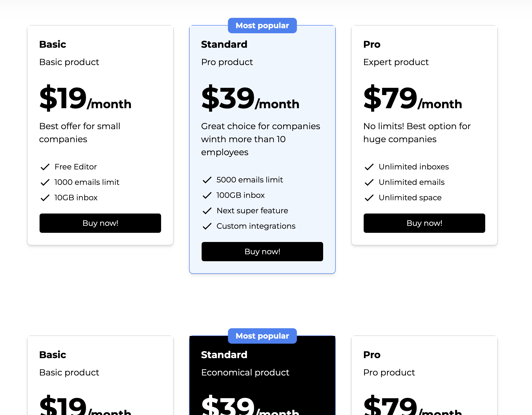The image size is (532, 415).
Task: Click the checkmark beside Unlimited inboxes
Action: click(369, 167)
